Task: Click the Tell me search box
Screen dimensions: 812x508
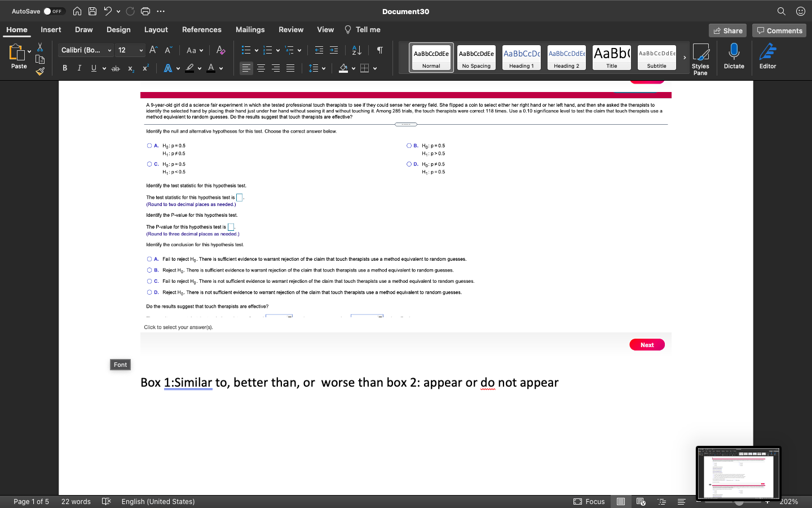Action: click(x=363, y=29)
